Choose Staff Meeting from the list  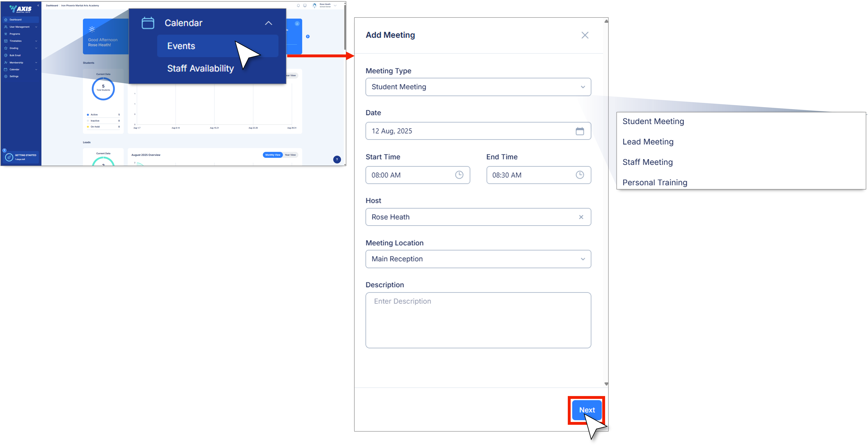(x=647, y=162)
